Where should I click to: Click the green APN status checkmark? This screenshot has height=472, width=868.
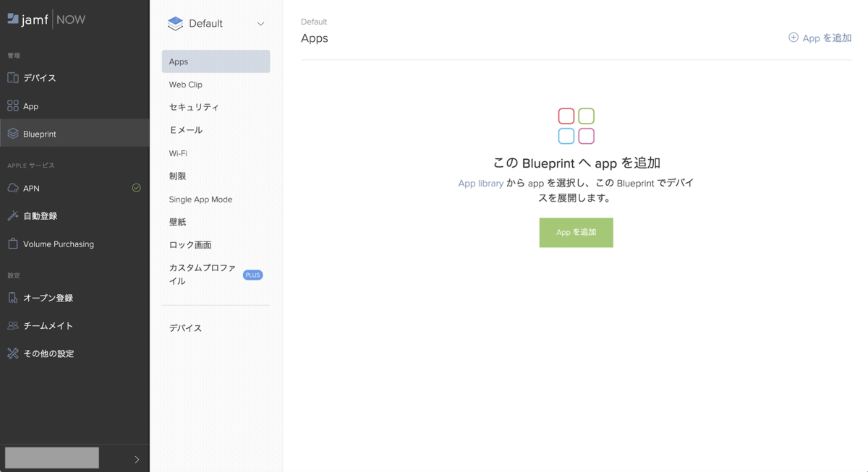136,188
